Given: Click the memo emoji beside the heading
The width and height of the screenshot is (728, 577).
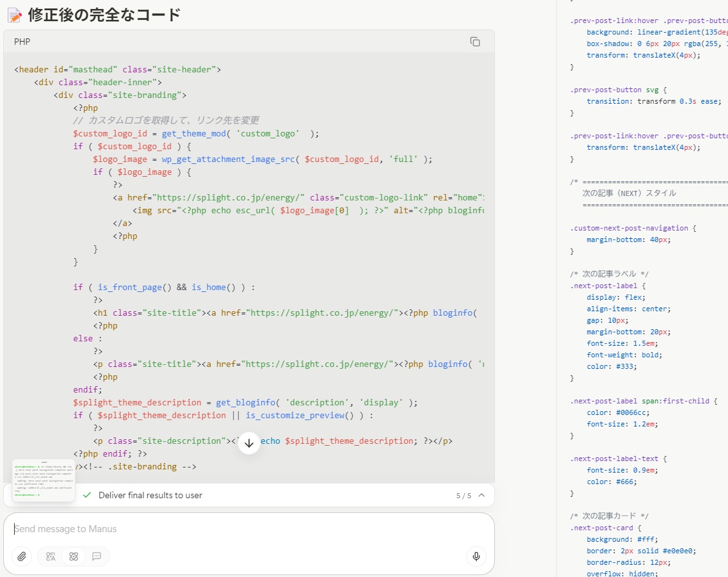Looking at the screenshot, I should click(x=14, y=15).
